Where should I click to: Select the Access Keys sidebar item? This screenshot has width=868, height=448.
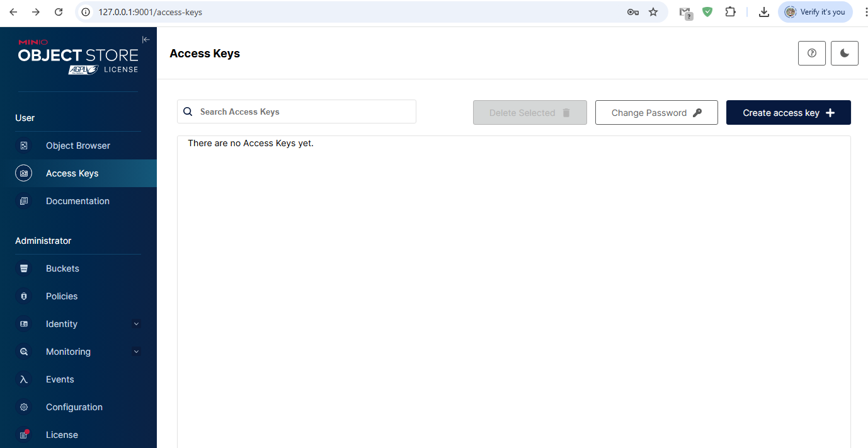72,173
